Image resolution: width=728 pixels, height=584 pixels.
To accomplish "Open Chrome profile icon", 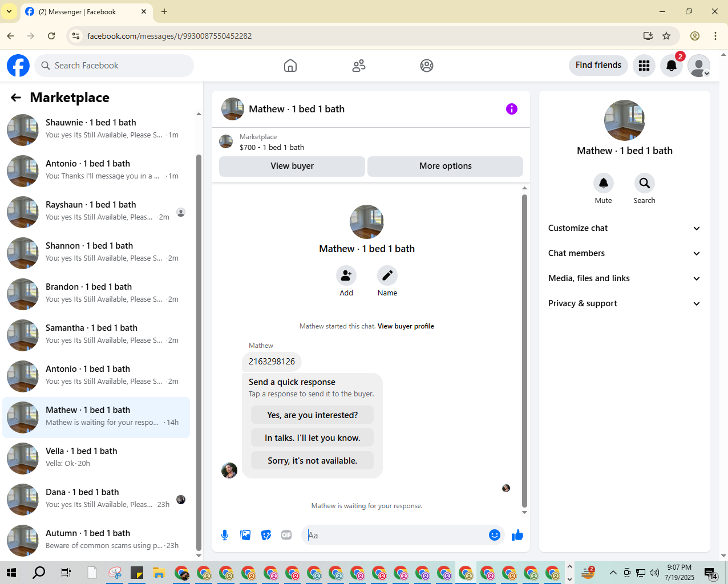I will click(x=695, y=36).
